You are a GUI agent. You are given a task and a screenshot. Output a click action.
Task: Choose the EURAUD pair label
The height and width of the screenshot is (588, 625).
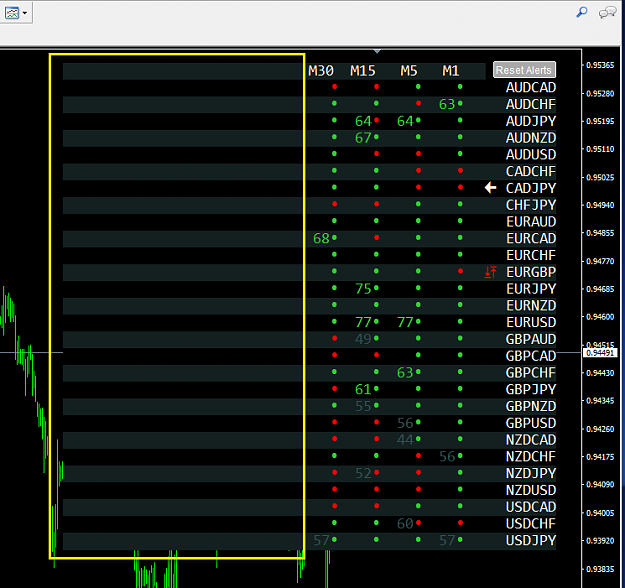pyautogui.click(x=531, y=222)
